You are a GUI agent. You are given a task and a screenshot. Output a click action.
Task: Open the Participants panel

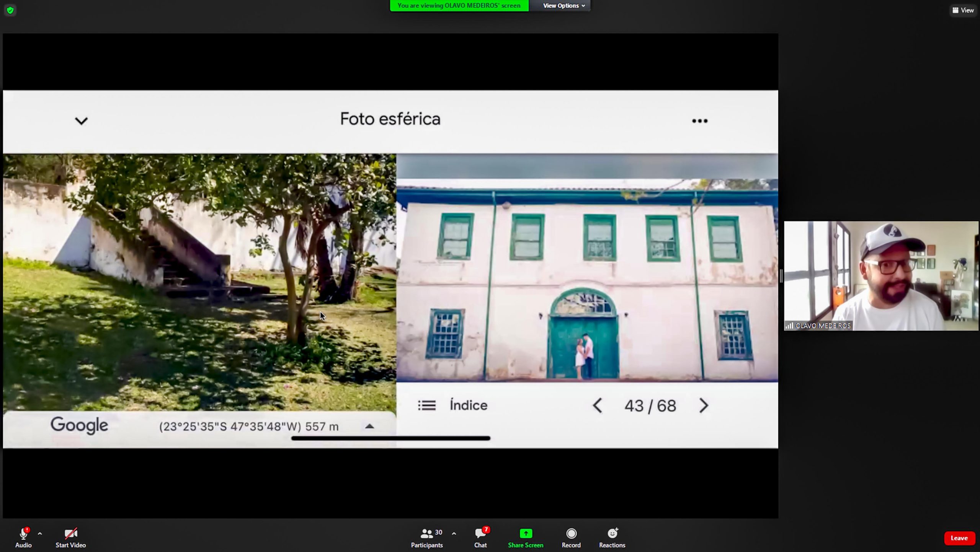pos(426,534)
